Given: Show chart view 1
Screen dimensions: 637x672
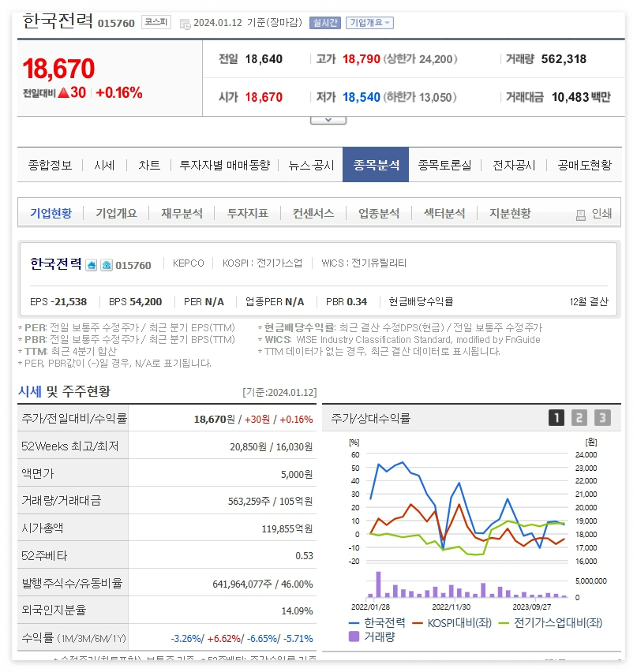Looking at the screenshot, I should pyautogui.click(x=556, y=418).
